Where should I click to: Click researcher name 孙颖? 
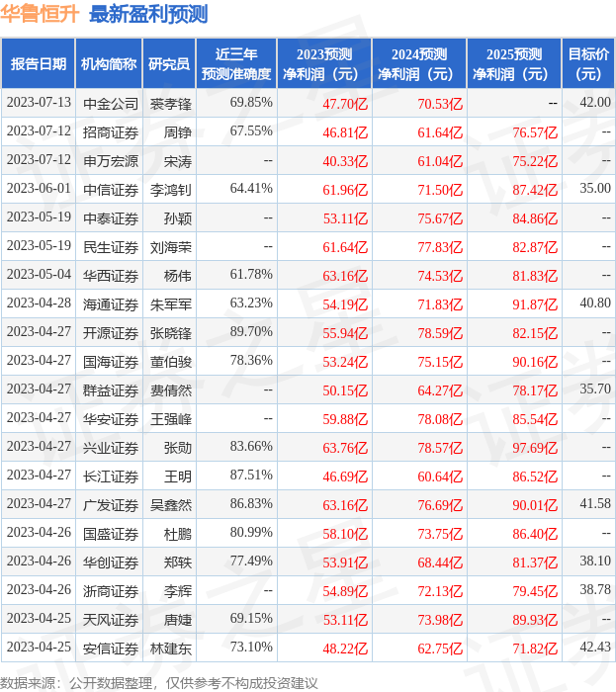(x=178, y=218)
